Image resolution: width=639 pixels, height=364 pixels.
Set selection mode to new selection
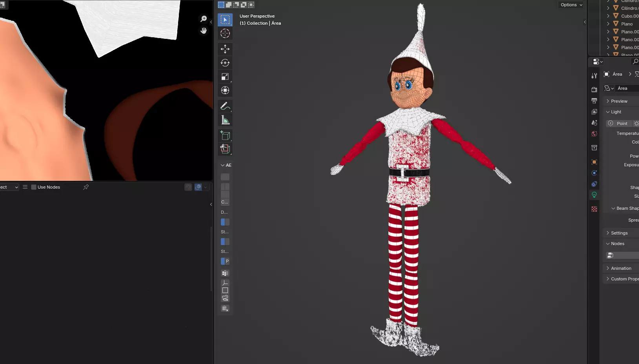(x=221, y=5)
